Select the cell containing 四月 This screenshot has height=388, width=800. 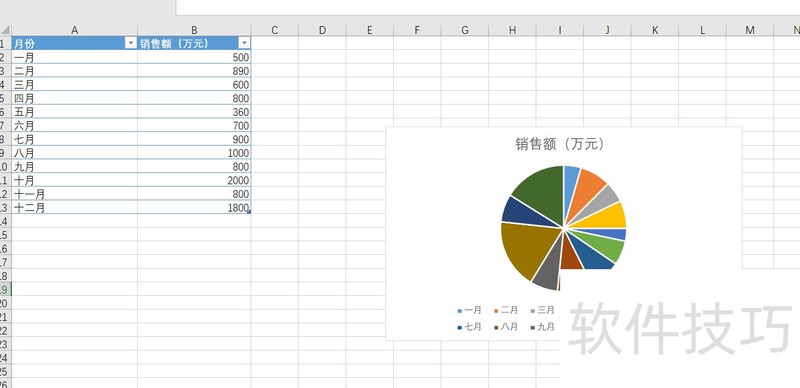[74, 98]
